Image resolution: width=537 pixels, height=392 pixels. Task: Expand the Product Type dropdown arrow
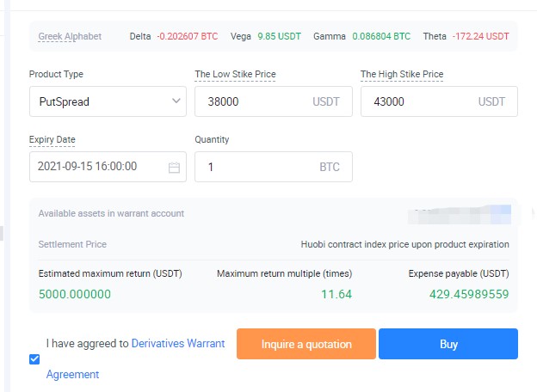click(176, 101)
